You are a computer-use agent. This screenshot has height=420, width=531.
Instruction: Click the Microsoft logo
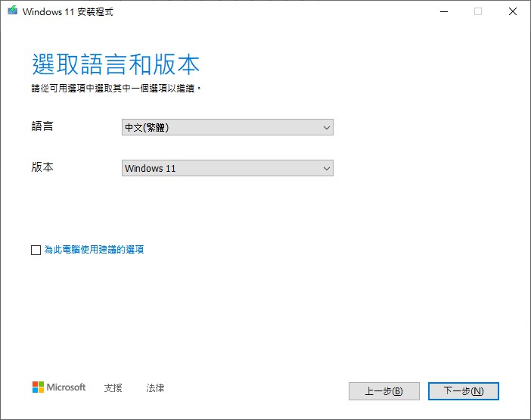pyautogui.click(x=59, y=387)
